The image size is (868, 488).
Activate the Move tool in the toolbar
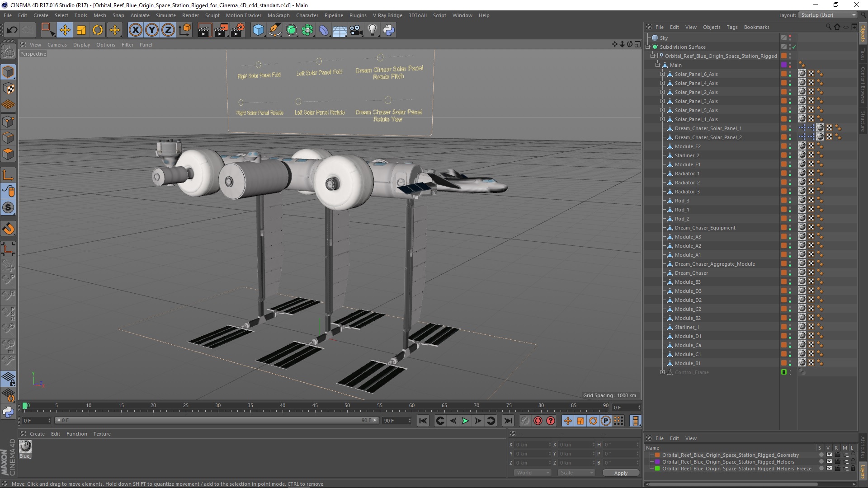65,30
